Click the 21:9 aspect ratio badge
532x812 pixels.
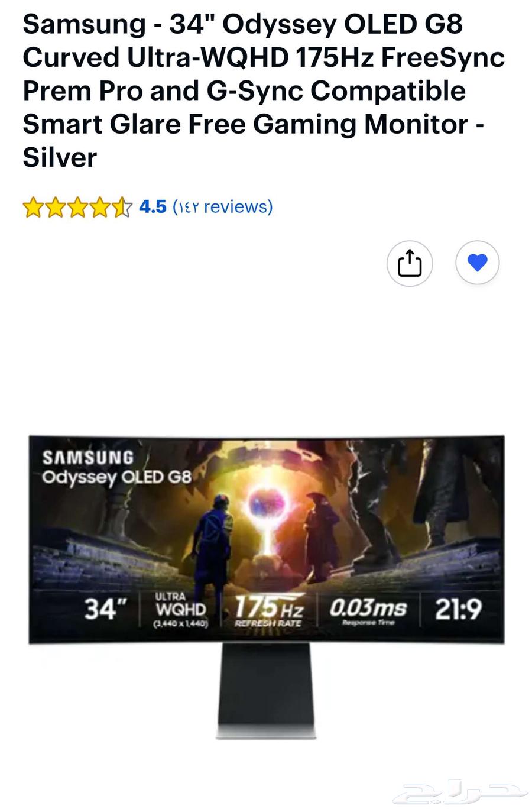(458, 609)
